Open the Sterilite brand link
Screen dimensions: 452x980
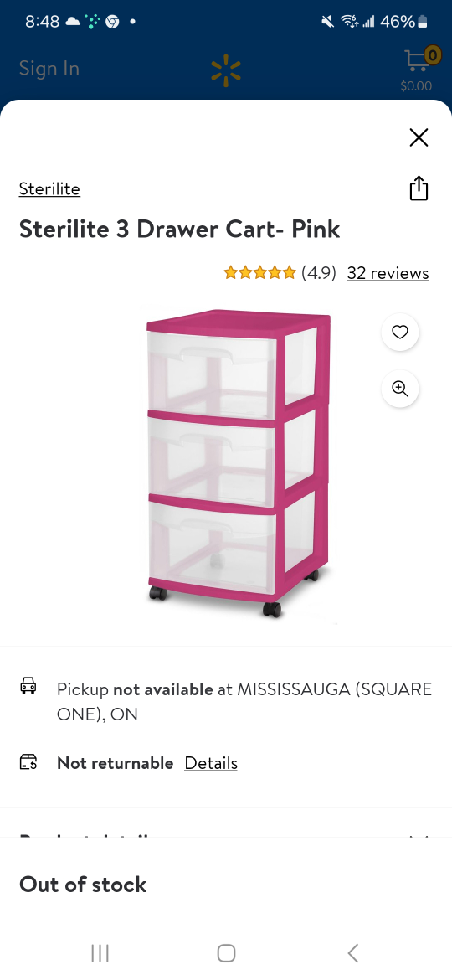click(49, 188)
